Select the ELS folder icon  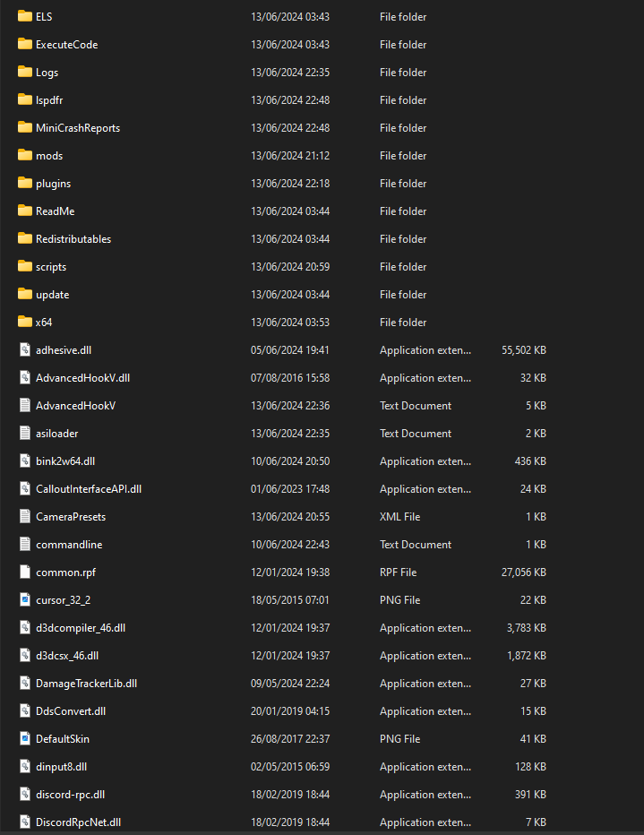point(25,16)
